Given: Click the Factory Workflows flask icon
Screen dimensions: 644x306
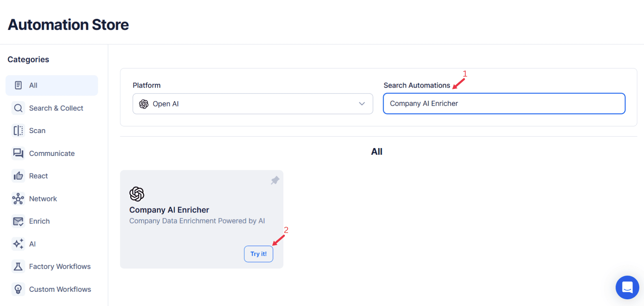Looking at the screenshot, I should (x=18, y=267).
